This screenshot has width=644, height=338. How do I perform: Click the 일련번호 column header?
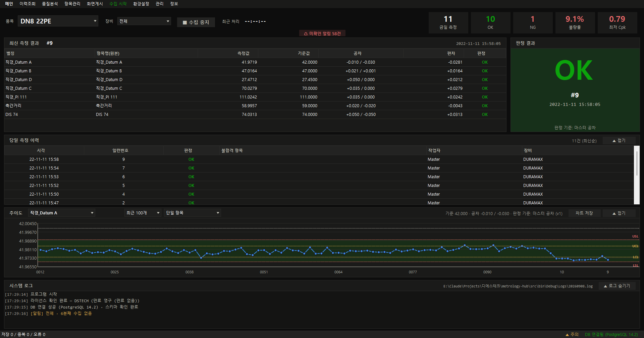123,151
